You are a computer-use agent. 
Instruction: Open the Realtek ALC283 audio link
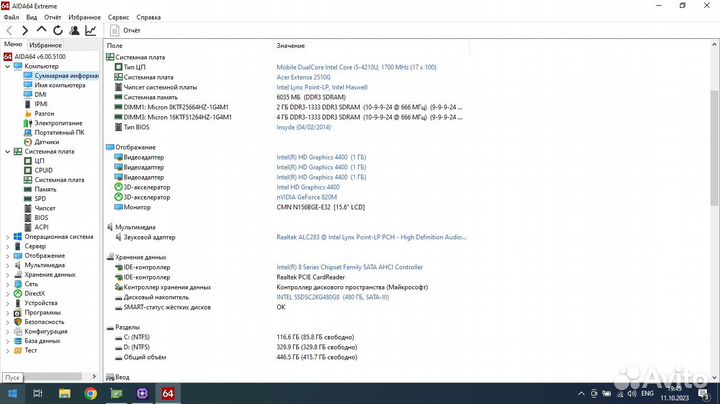tap(371, 237)
